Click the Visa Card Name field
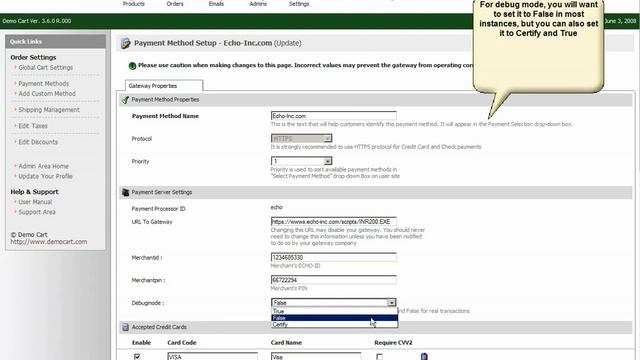The height and width of the screenshot is (360, 640). click(x=316, y=356)
